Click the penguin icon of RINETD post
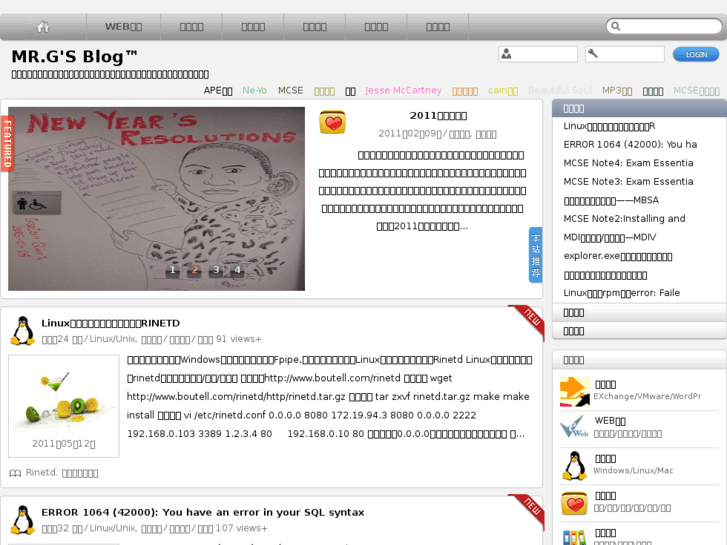Viewport: 727px width, 545px height. [22, 331]
